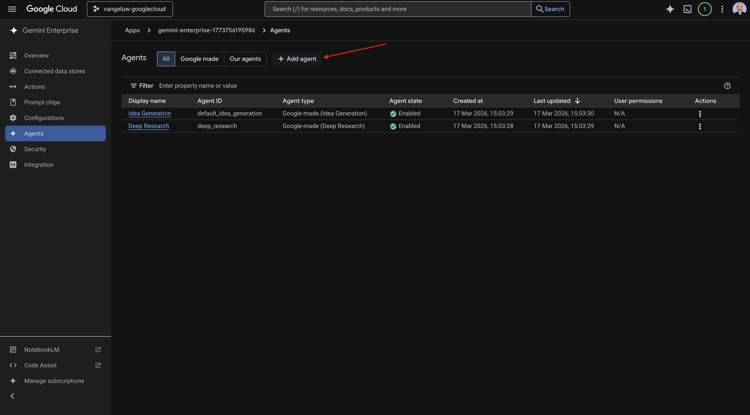This screenshot has width=750, height=415.
Task: Open the Idea Generation agent link
Action: coord(150,114)
